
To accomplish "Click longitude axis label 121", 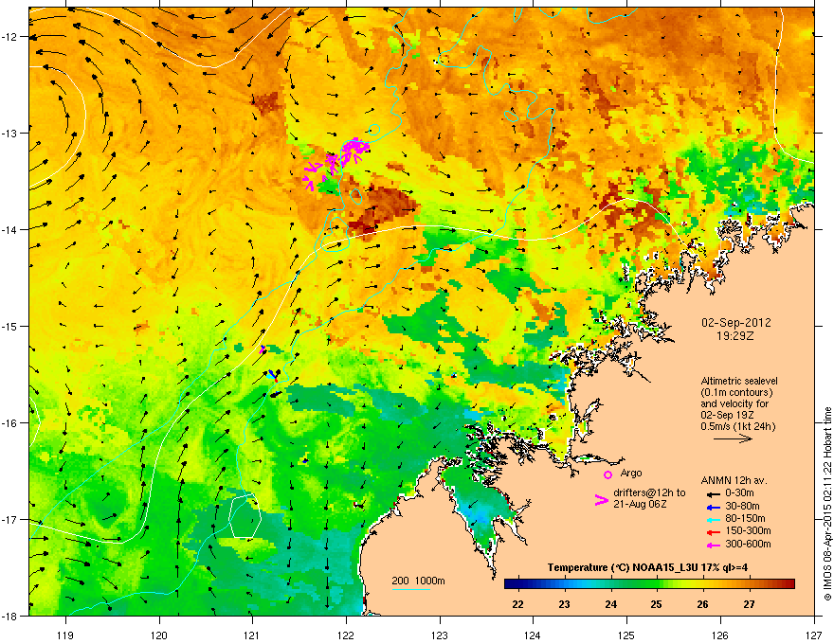I will point(252,635).
